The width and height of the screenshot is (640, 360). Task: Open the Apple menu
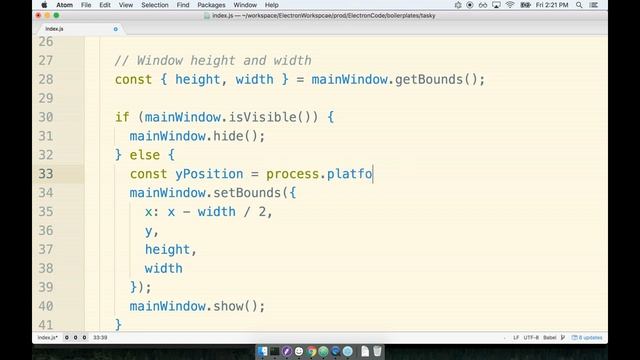coord(44,5)
